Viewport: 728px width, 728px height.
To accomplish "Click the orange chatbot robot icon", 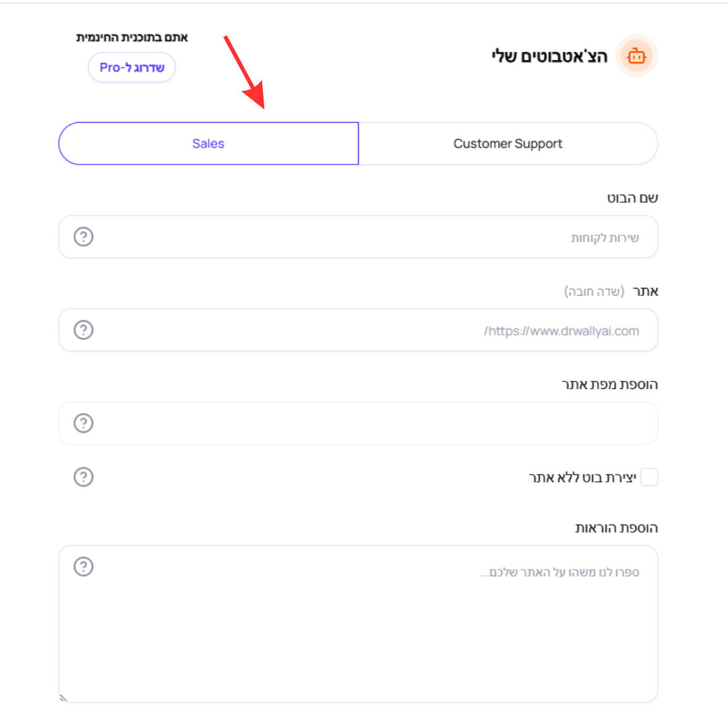I will 636,56.
